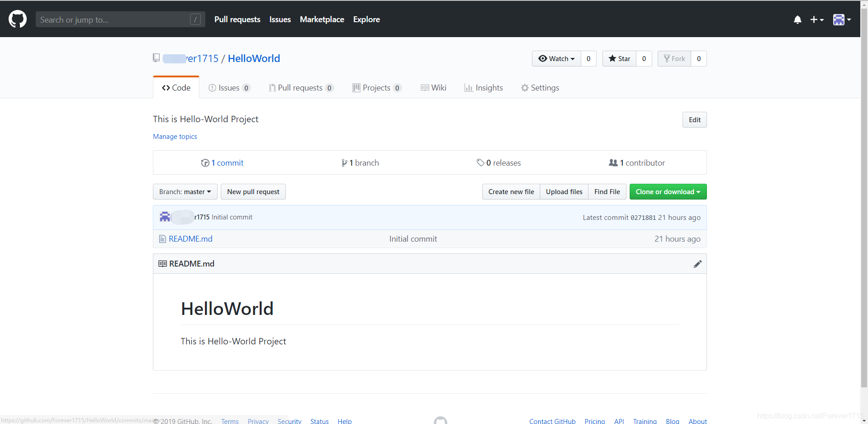Open Pull requests in top navigation

[x=237, y=19]
